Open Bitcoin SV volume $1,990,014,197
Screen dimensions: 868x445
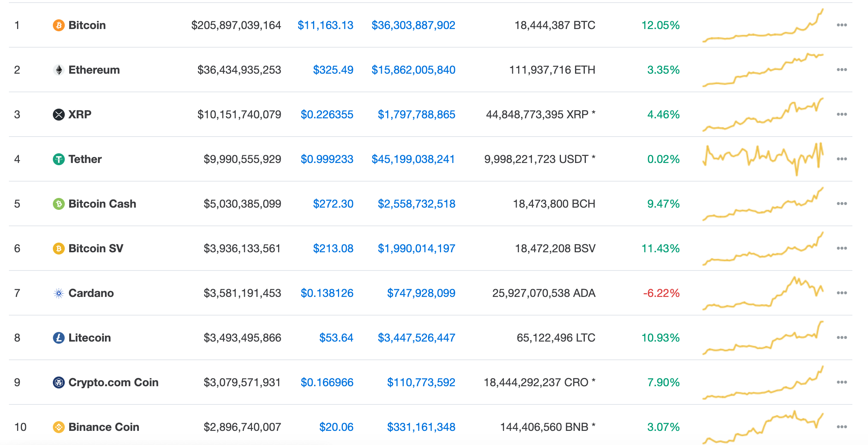pyautogui.click(x=417, y=249)
